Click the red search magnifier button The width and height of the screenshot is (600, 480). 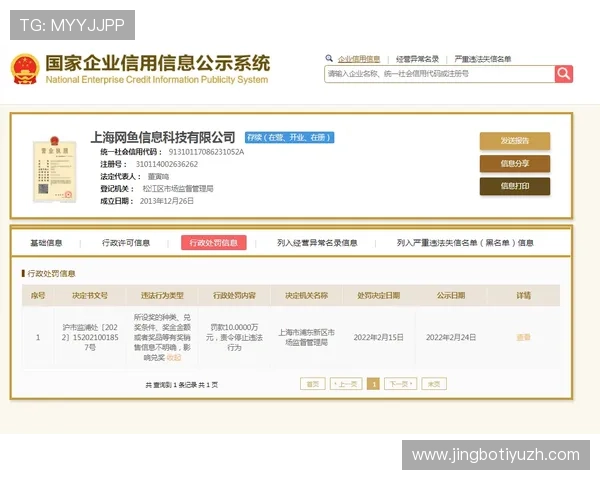(x=564, y=74)
